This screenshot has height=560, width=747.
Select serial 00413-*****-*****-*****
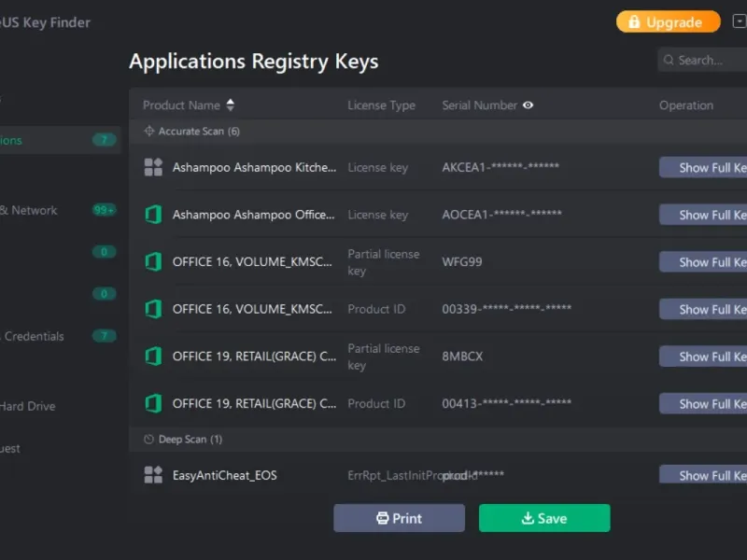(506, 403)
